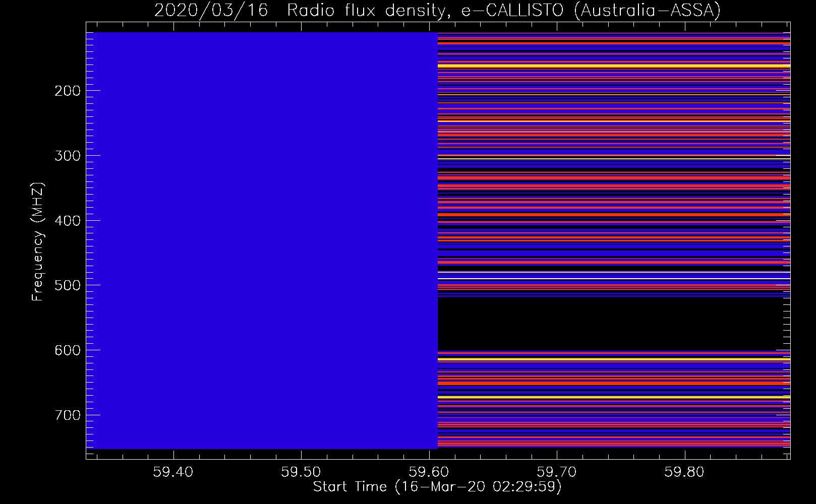Click the 600 frequency tick label
The height and width of the screenshot is (504, 816).
tap(68, 350)
